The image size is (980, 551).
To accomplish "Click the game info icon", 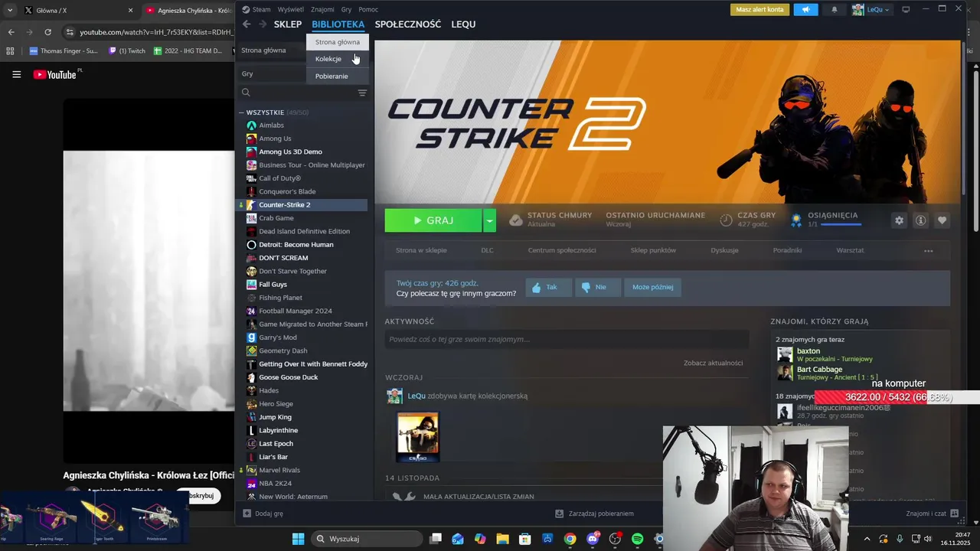I will [x=921, y=220].
